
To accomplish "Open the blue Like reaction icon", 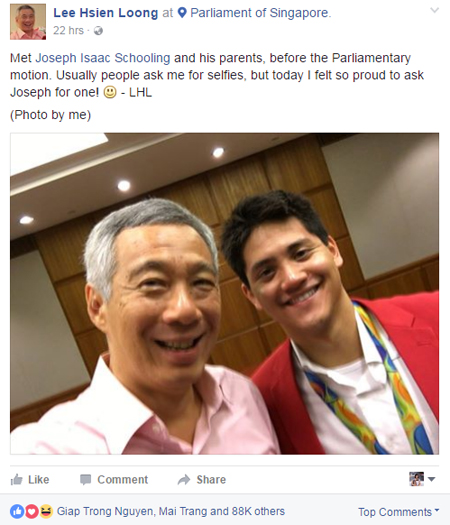I will tap(17, 511).
